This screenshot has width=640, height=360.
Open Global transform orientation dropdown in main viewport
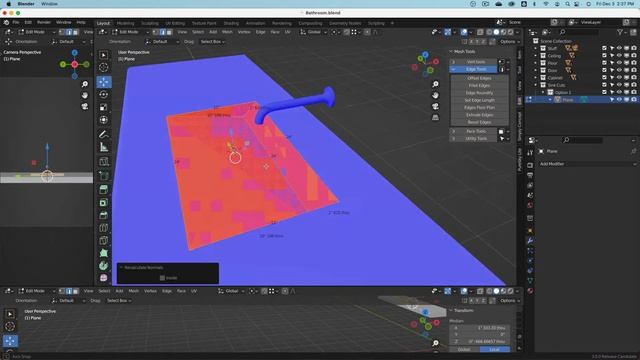pyautogui.click(x=313, y=32)
